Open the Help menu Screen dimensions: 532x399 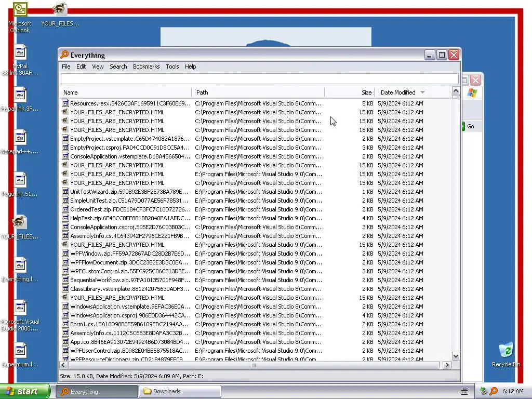(190, 66)
